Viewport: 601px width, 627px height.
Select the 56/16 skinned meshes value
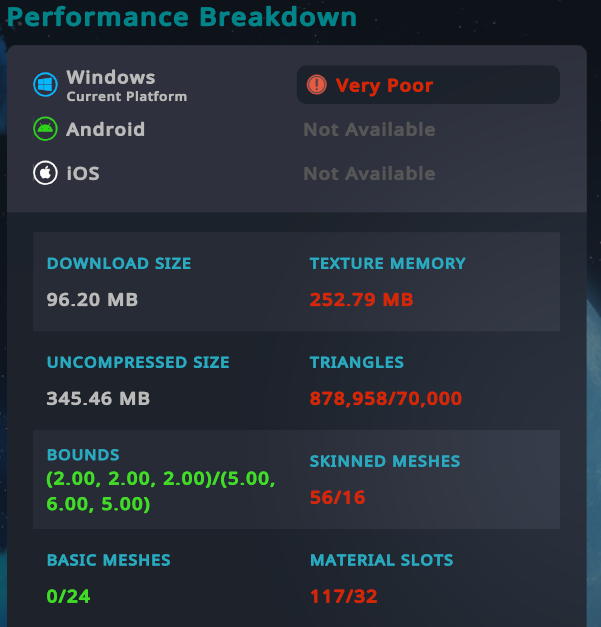[337, 497]
